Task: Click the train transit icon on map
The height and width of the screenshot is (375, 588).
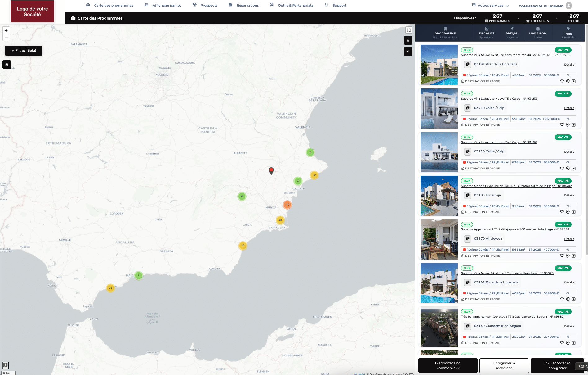Action: (408, 40)
